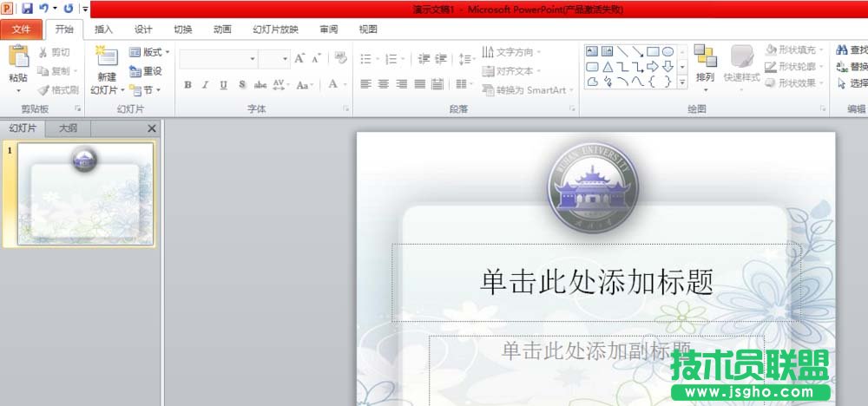The width and height of the screenshot is (868, 406).
Task: Switch to Outline (大纲) pane tab
Action: 68,128
